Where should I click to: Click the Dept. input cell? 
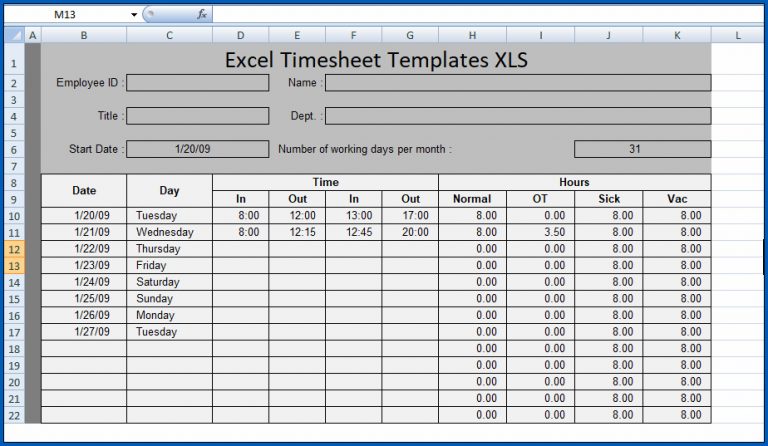(517, 116)
